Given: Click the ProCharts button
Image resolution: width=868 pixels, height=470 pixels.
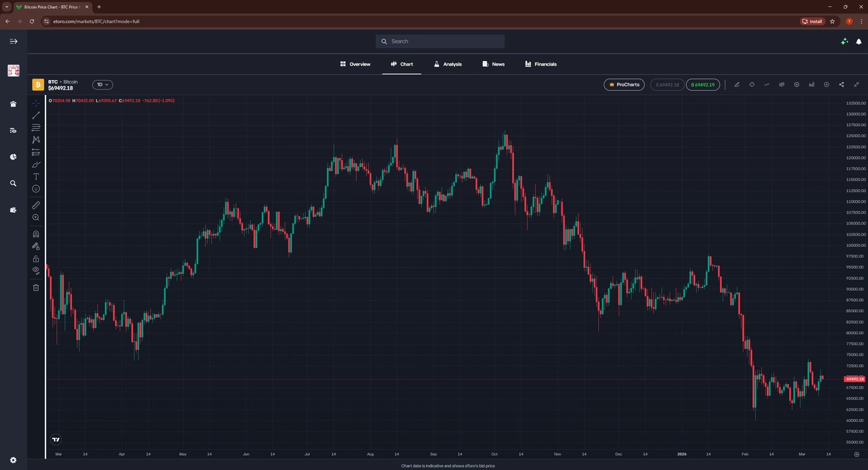Looking at the screenshot, I should coord(624,85).
